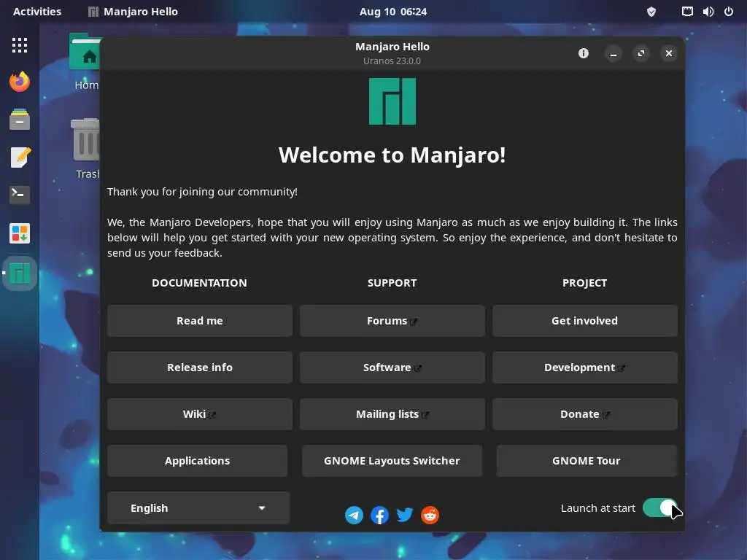Start the GNOME Tour

tap(587, 461)
